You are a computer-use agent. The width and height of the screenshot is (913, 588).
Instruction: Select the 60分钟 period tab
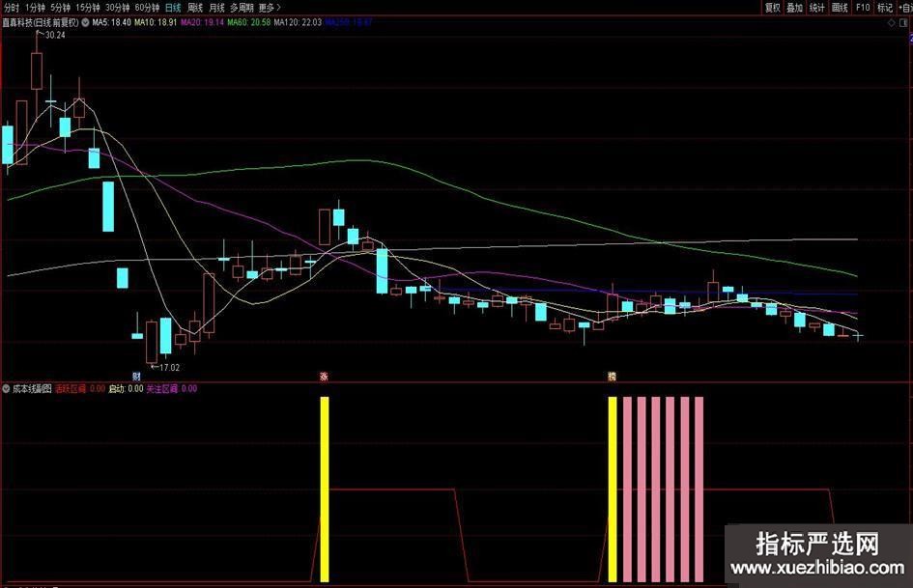tap(147, 8)
